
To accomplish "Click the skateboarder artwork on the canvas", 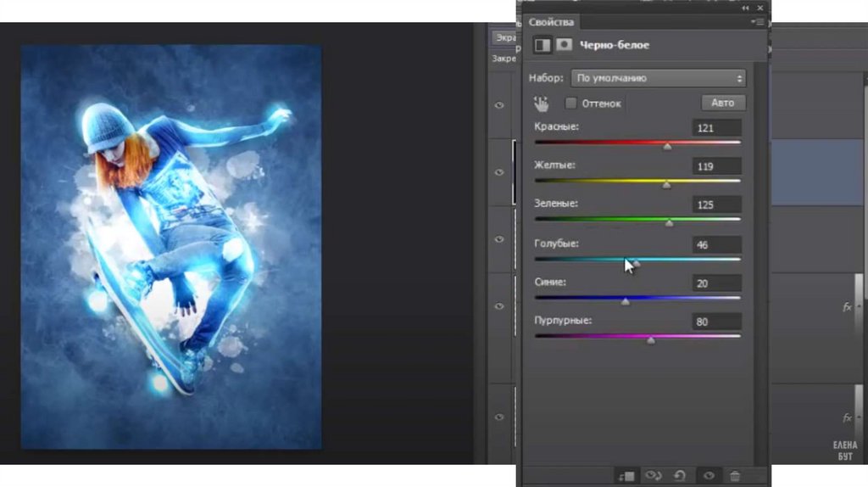I will coord(171,247).
